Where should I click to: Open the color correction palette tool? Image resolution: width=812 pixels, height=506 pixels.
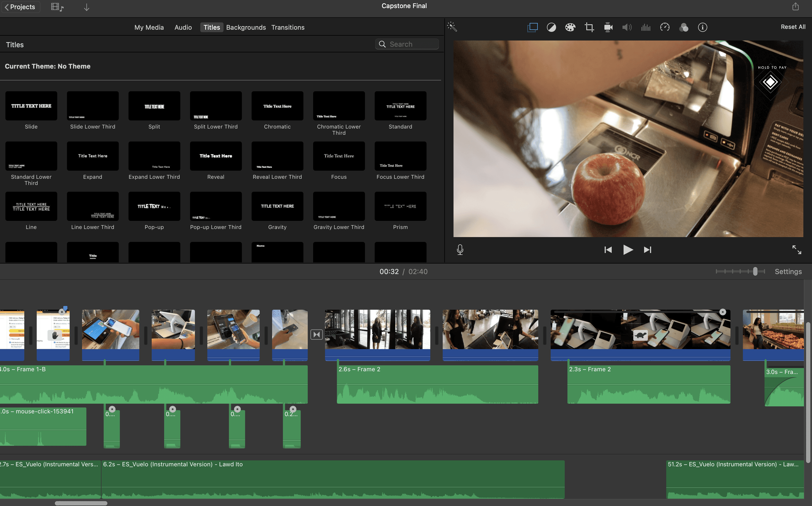(x=570, y=27)
